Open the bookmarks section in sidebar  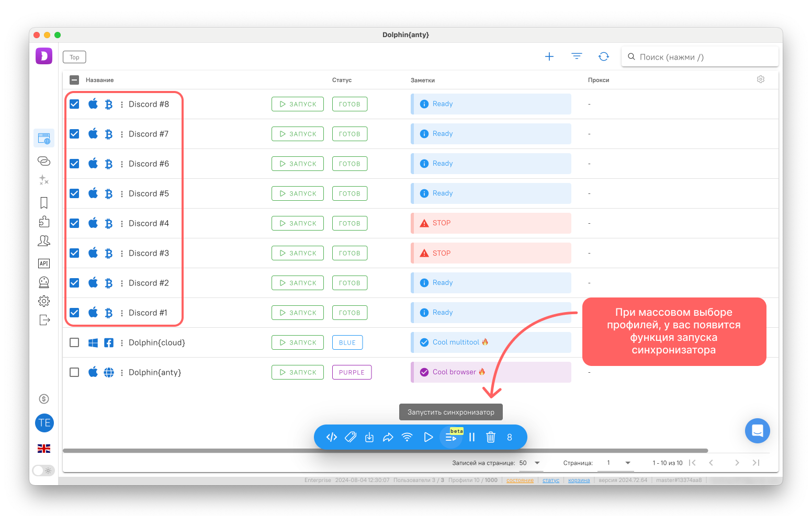(x=44, y=203)
